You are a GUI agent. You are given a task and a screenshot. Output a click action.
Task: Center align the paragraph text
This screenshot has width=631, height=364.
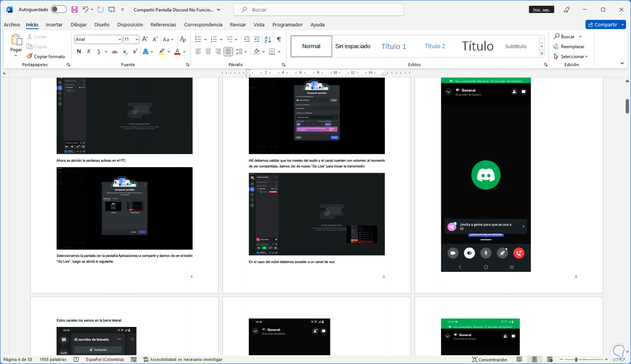coord(208,52)
